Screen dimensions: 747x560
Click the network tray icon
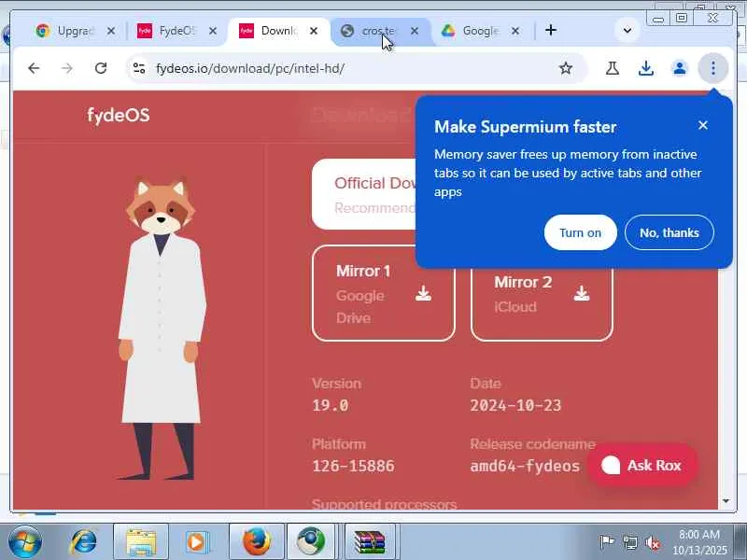click(629, 542)
